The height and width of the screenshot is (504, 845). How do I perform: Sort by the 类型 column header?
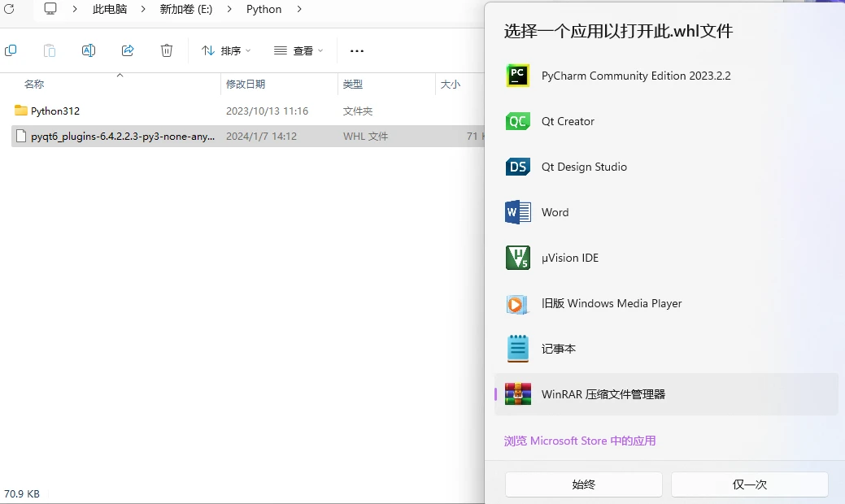[x=353, y=84]
